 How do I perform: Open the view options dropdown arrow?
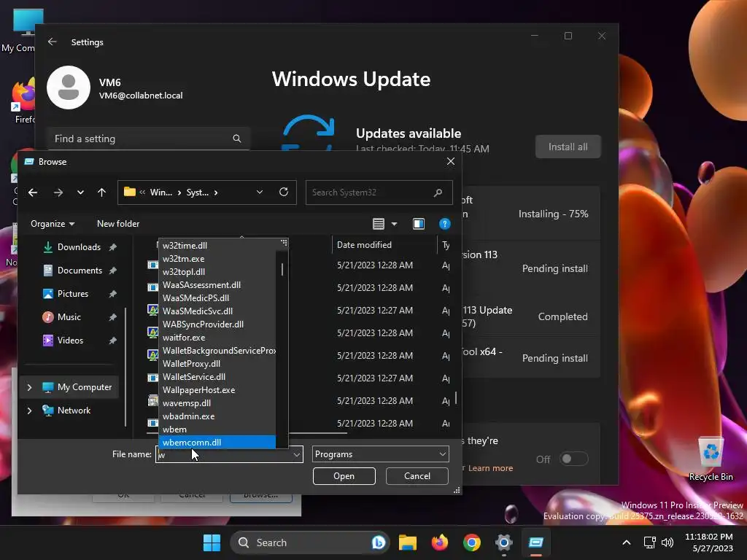394,224
